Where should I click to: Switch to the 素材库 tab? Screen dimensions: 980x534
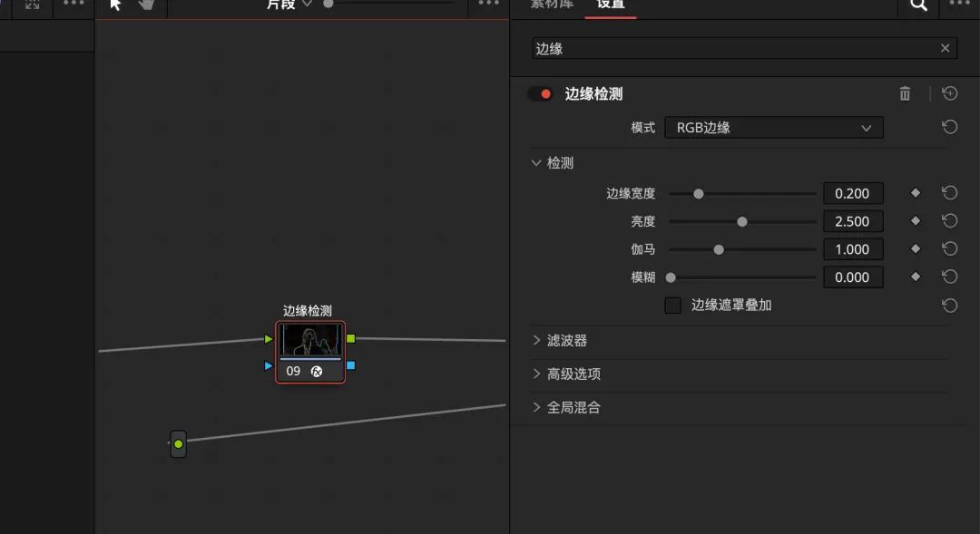(552, 5)
